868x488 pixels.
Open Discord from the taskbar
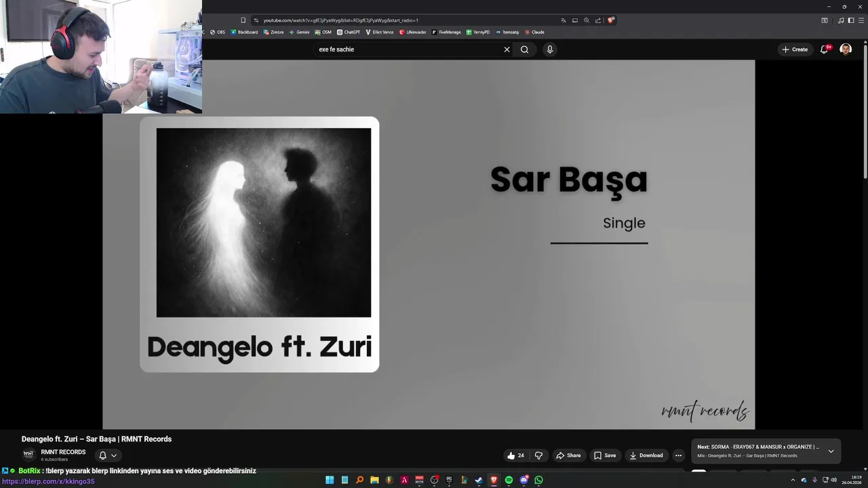pos(524,480)
